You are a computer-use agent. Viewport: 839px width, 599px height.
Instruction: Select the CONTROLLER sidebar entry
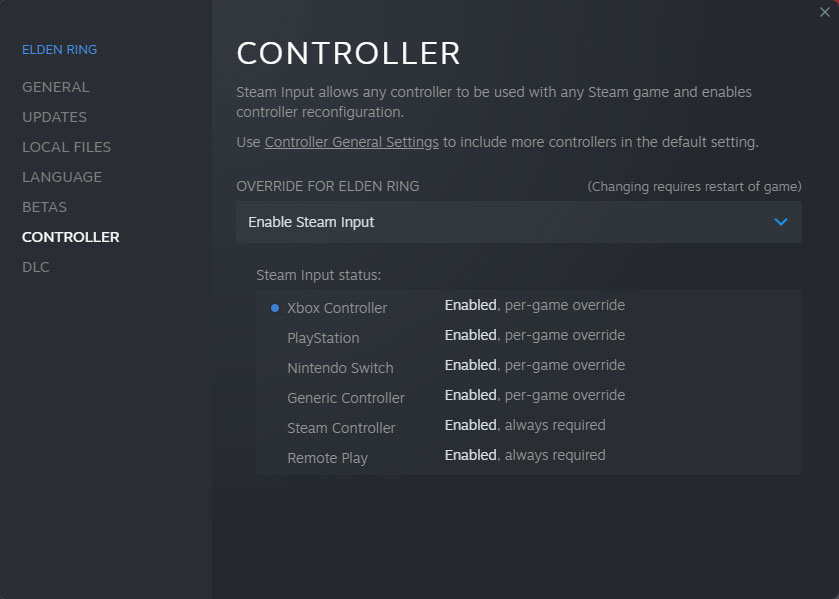pos(71,237)
